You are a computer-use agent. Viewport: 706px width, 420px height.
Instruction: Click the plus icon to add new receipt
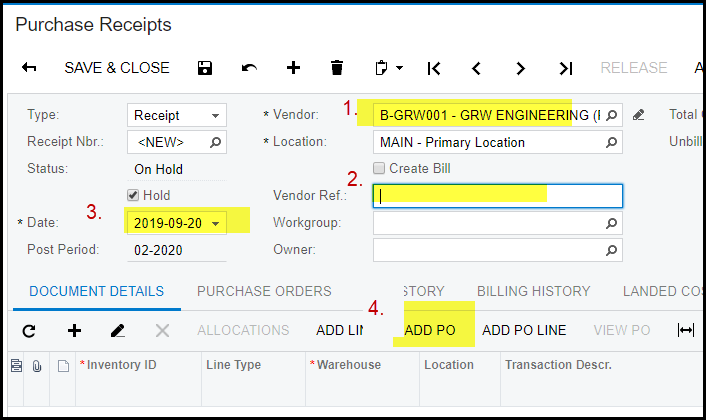pyautogui.click(x=293, y=68)
